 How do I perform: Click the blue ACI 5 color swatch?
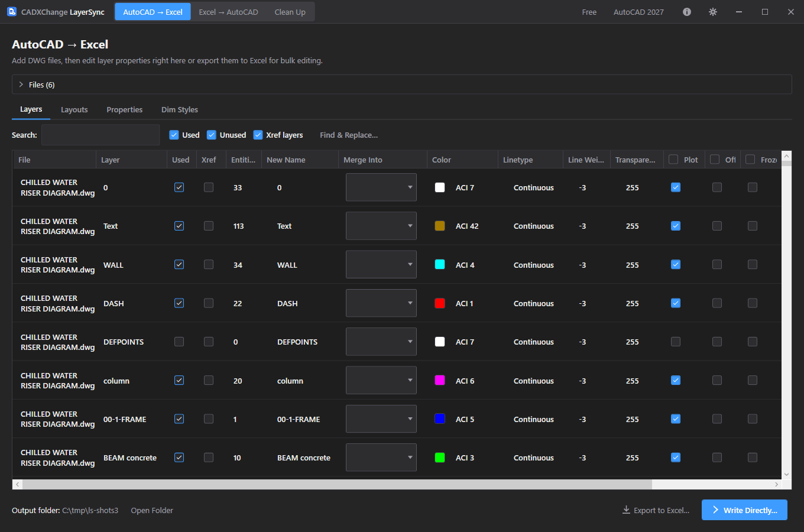click(x=440, y=419)
